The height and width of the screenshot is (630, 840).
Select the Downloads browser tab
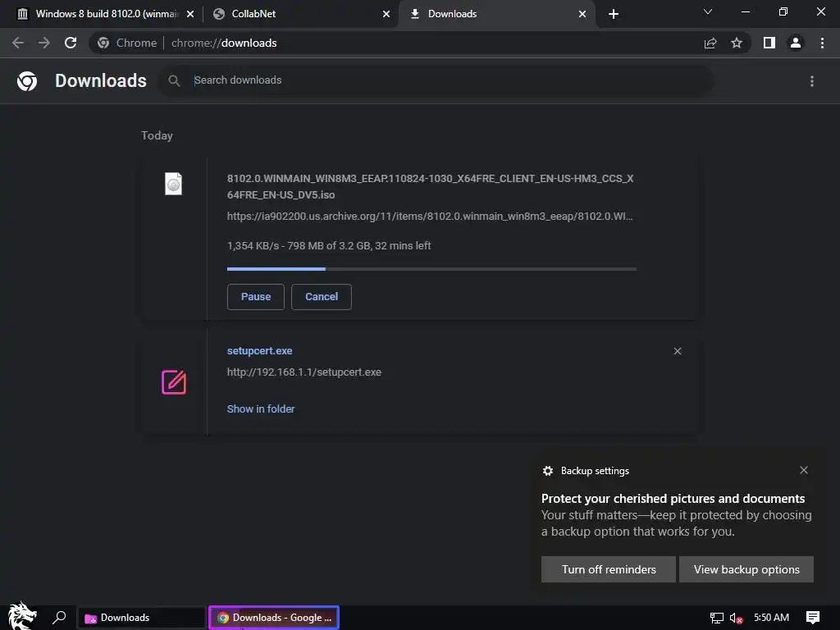(x=496, y=14)
